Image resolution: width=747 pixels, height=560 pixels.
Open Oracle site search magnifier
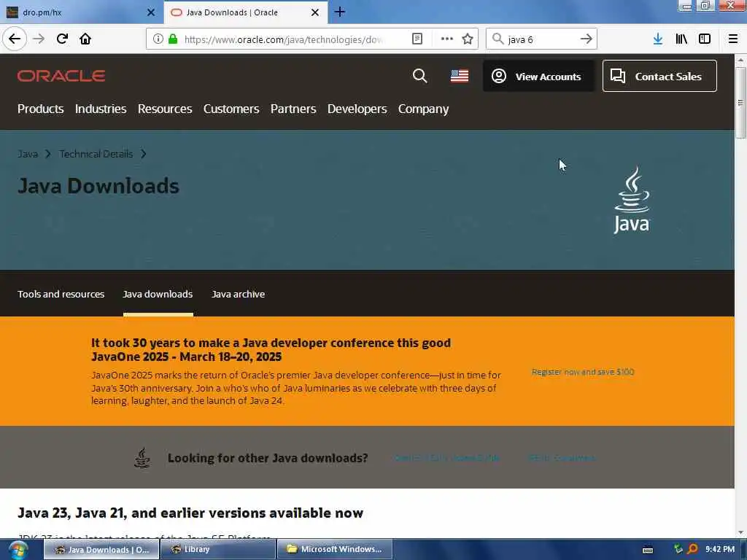point(419,76)
